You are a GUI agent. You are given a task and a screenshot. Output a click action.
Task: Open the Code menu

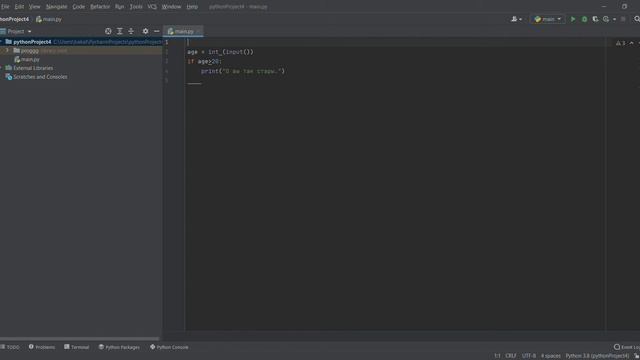[x=78, y=7]
